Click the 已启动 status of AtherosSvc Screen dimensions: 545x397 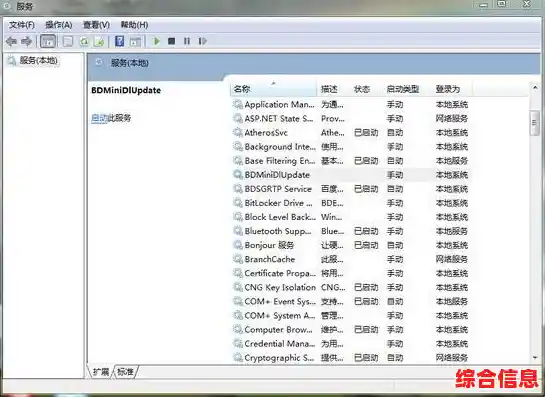coord(366,132)
